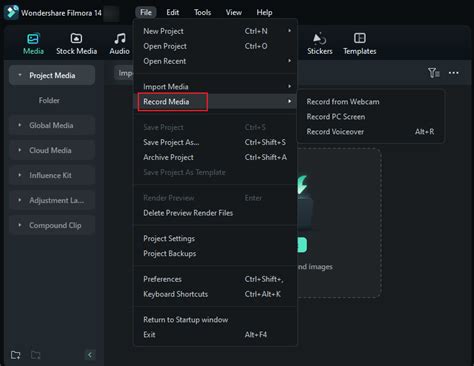Choose Open Project menu entry
This screenshot has width=474, height=366.
[x=215, y=46]
